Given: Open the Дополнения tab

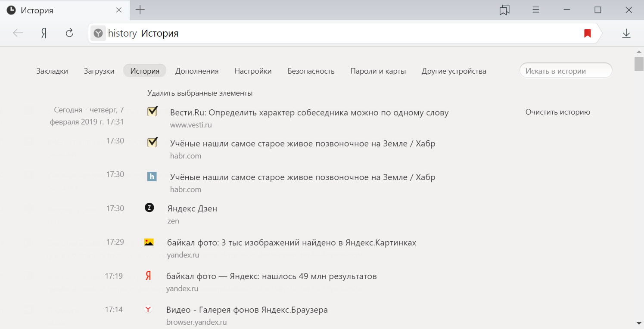Looking at the screenshot, I should 197,71.
